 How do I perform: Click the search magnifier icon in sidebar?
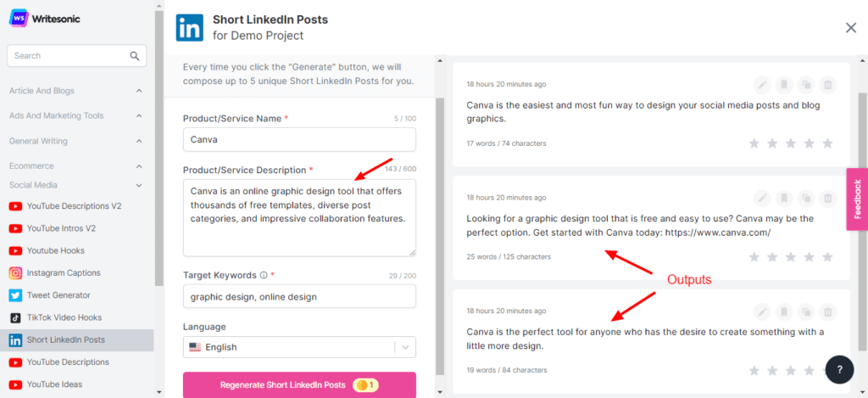point(135,56)
